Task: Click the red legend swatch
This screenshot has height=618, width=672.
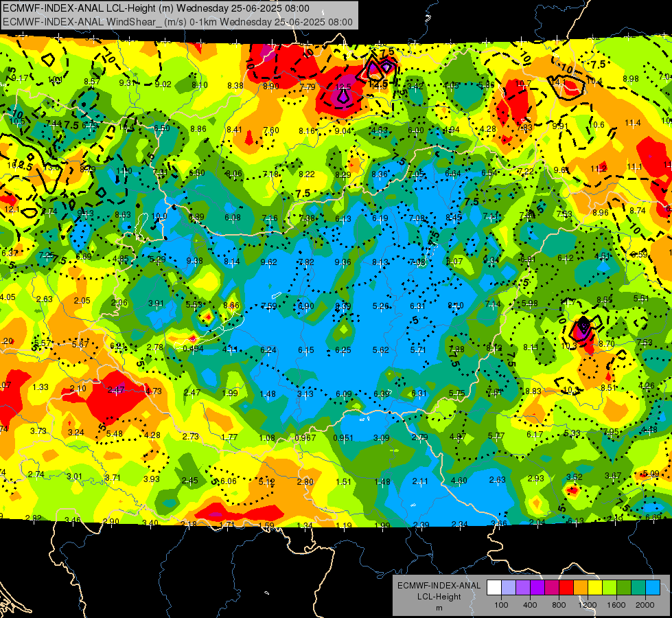Action: (566, 588)
